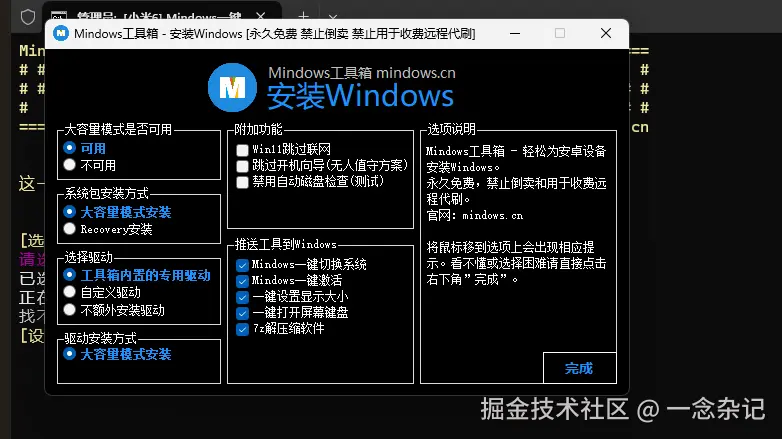Close the Mindows工具箱 window
782x439 pixels.
606,33
